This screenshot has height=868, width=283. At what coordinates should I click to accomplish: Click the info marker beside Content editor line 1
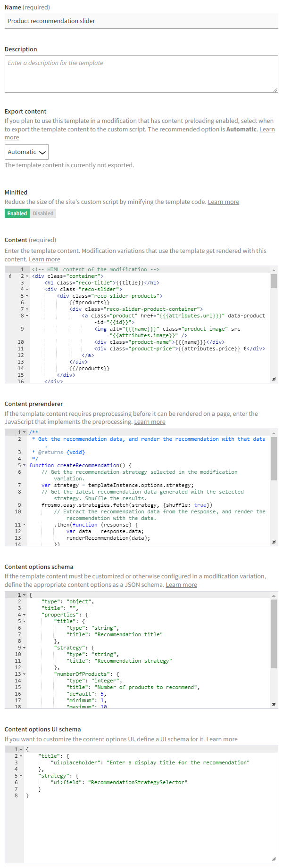[10, 276]
